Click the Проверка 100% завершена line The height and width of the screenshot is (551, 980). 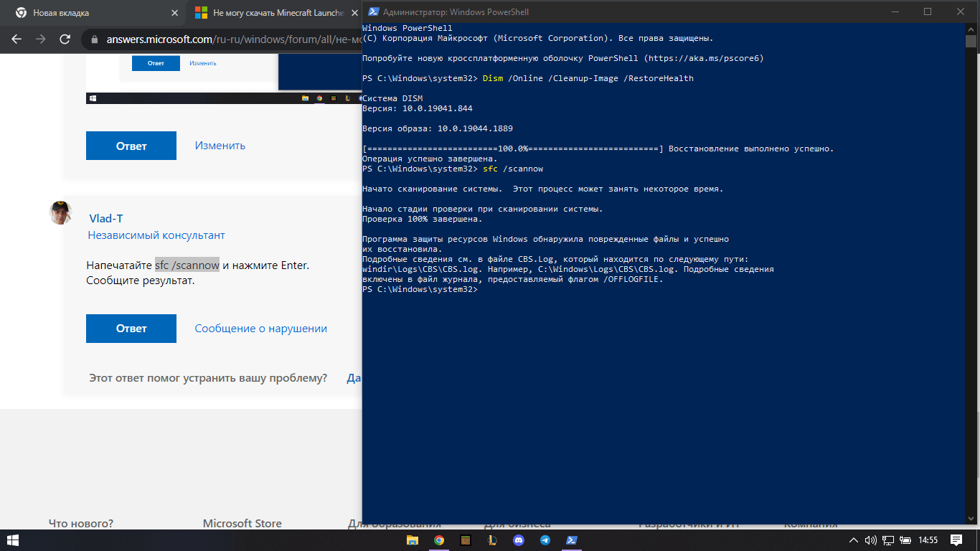(x=423, y=219)
